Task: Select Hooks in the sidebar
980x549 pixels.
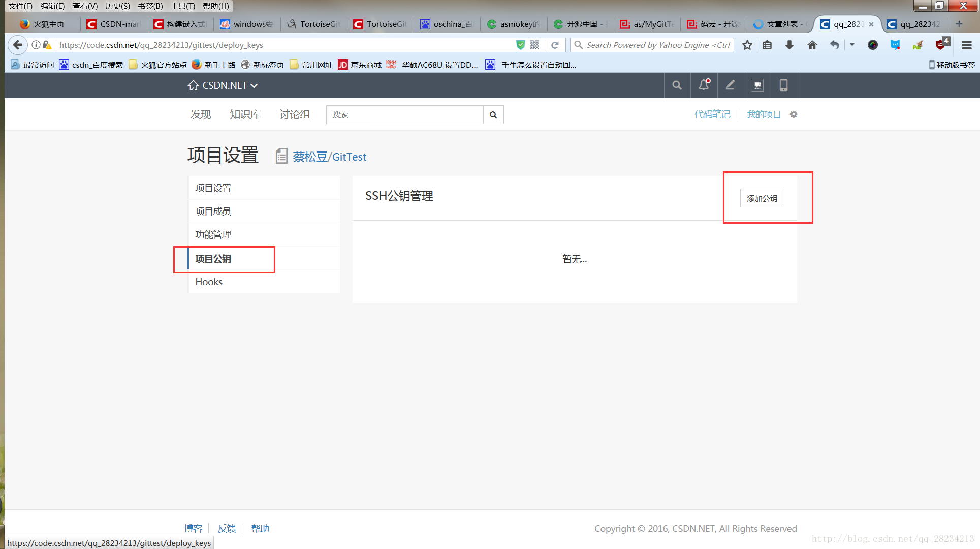Action: 264,282
